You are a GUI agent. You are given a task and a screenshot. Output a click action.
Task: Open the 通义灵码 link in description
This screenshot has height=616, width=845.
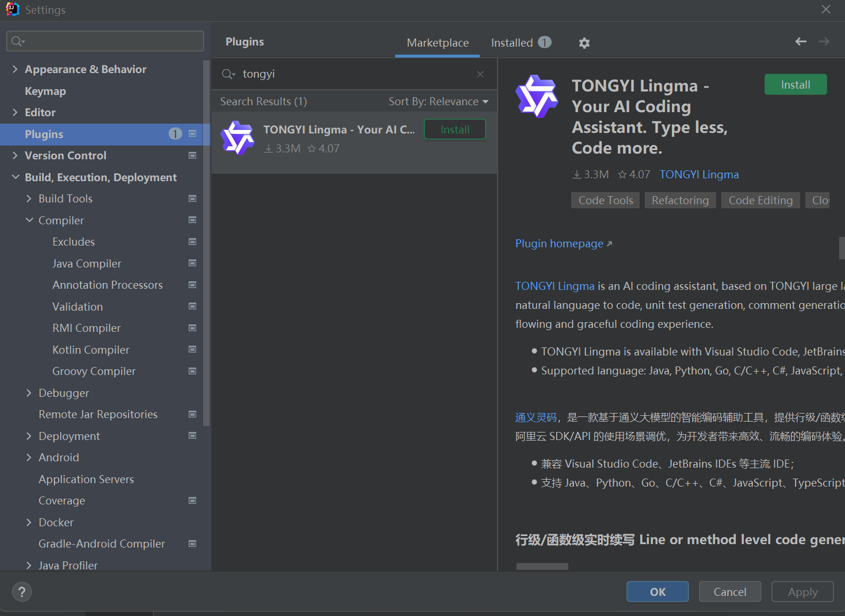tap(536, 418)
